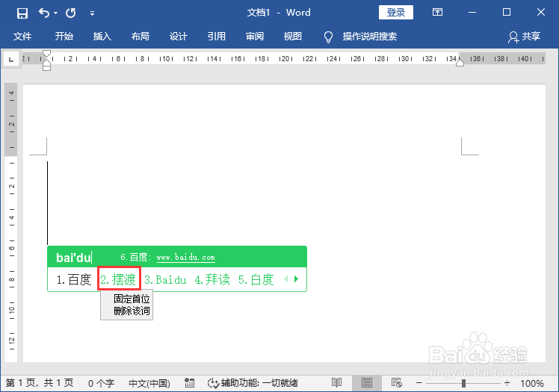Screen dimensions: 559x392
Task: Click the right indent marker on ruler
Action: tap(460, 63)
